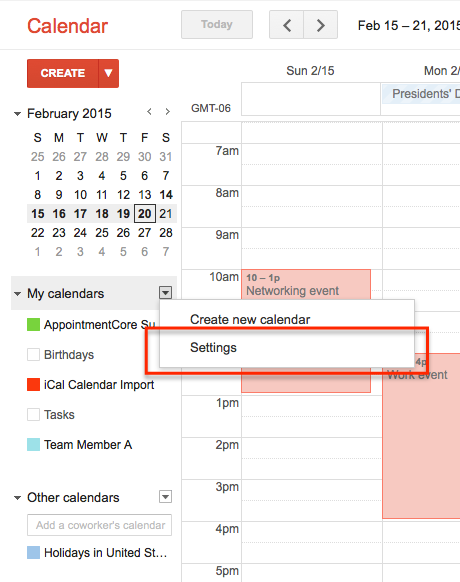Show previous month in mini calendar
Viewport: 460px width, 582px height.
tap(149, 111)
